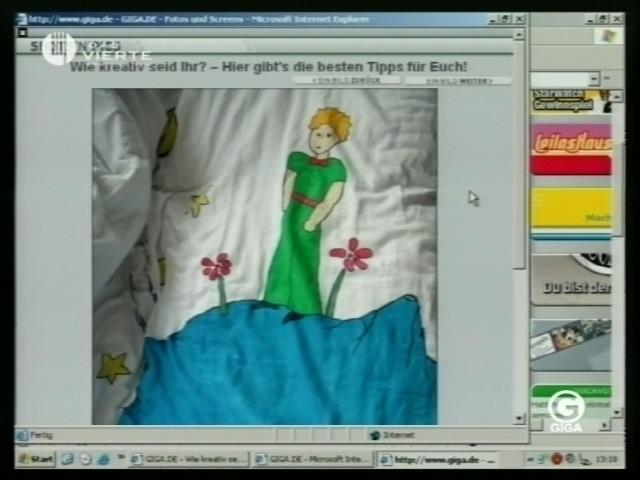This screenshot has width=640, height=480.
Task: Click the Starwatch Gewinnspiel banner
Action: [571, 101]
